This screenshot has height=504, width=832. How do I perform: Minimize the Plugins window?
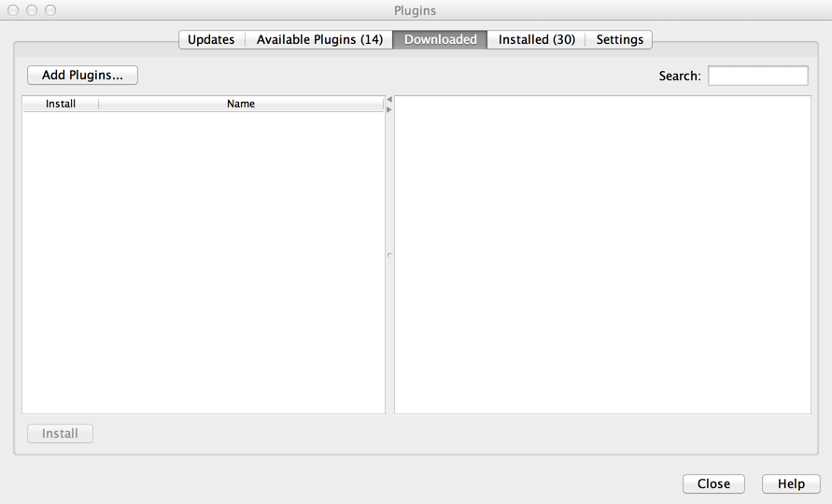32,10
